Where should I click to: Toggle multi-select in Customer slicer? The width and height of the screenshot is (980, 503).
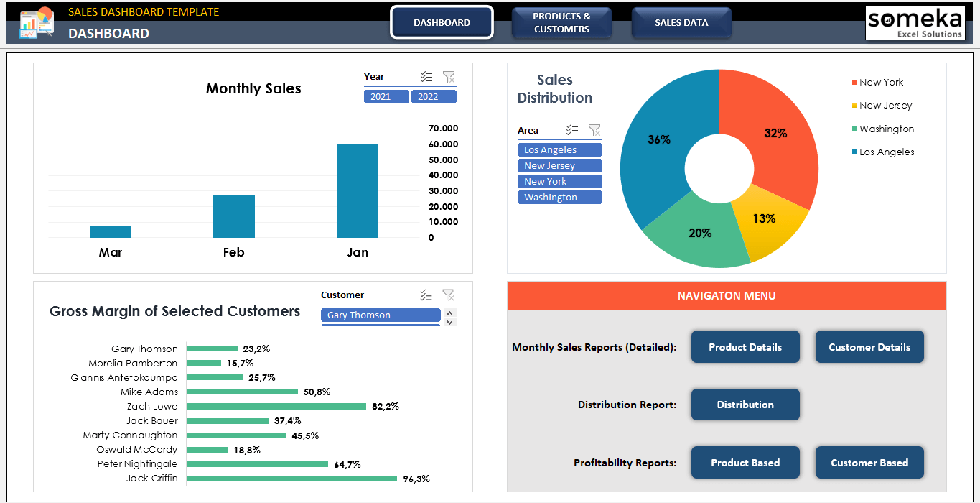[426, 295]
